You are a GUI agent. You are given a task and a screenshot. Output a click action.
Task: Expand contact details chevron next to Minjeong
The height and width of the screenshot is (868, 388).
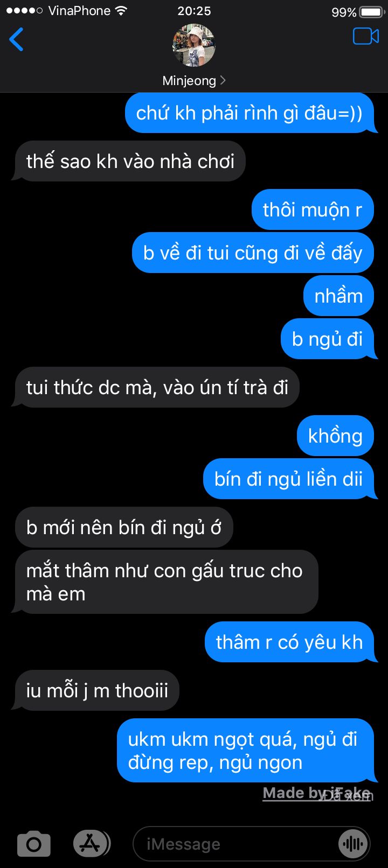click(223, 81)
